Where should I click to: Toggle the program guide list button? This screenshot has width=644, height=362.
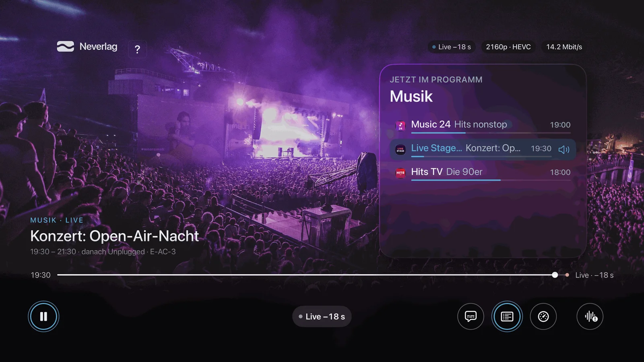[507, 317]
